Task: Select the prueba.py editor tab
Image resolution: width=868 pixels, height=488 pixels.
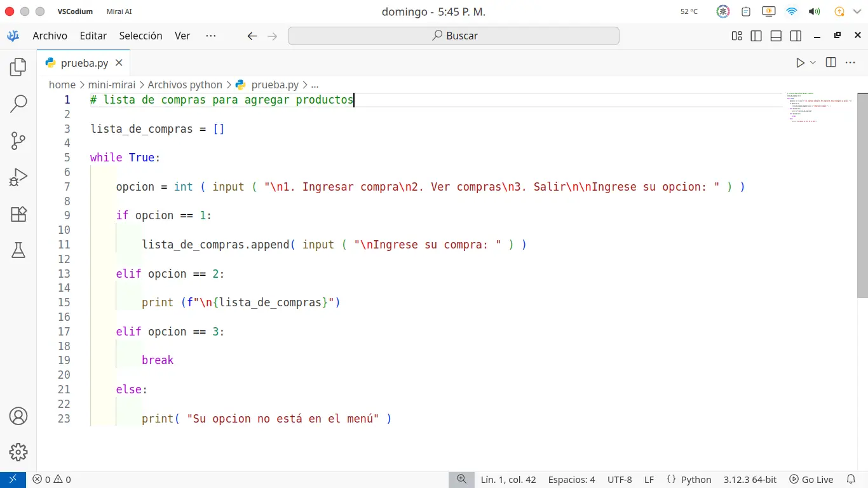Action: coord(85,64)
